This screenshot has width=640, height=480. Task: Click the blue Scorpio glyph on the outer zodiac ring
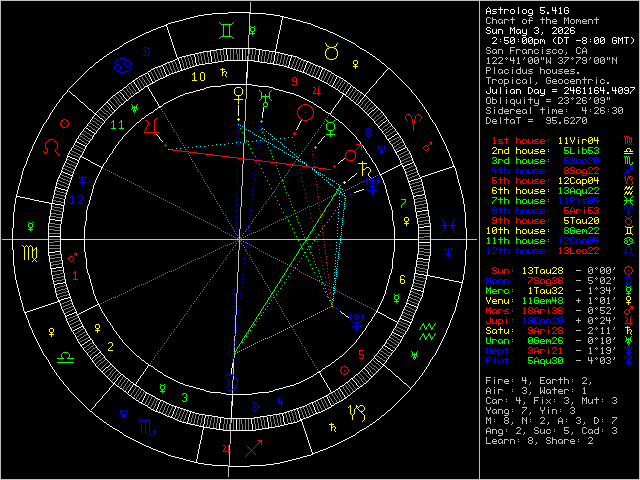147,427
